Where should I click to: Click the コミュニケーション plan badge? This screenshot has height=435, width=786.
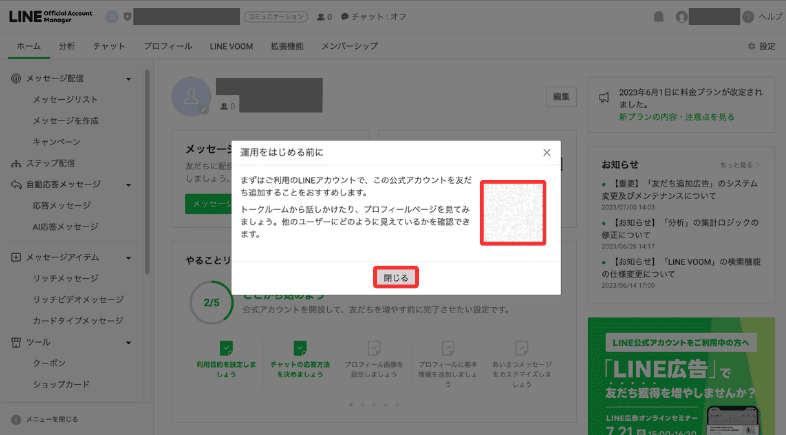click(276, 17)
